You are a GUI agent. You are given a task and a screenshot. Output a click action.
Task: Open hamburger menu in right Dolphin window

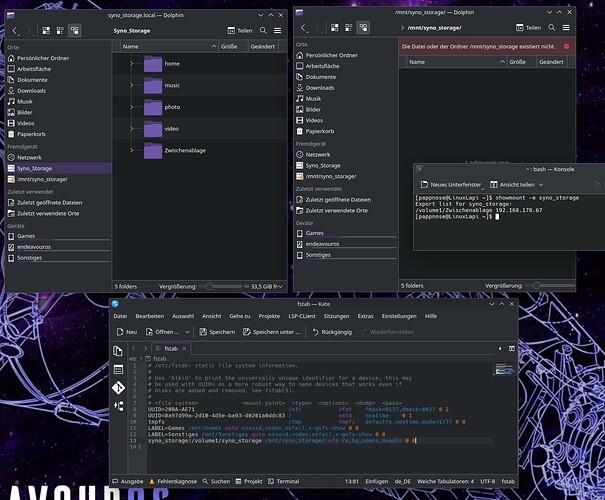(566, 27)
